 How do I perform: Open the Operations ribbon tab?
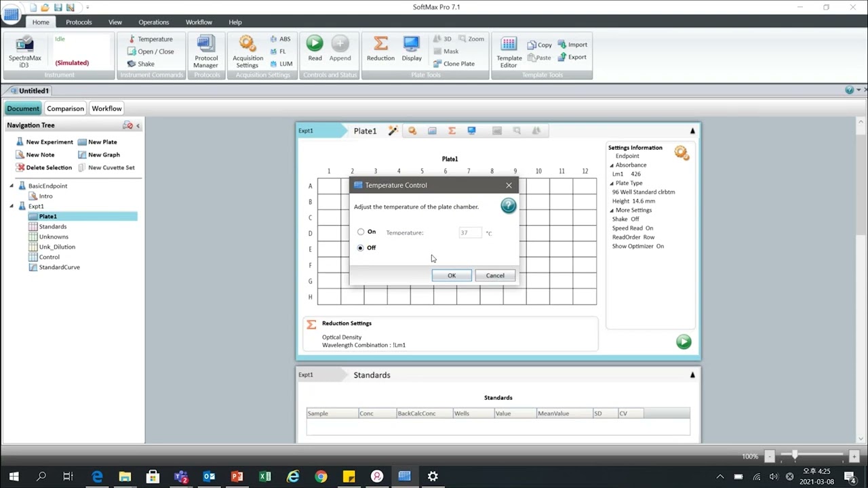154,22
